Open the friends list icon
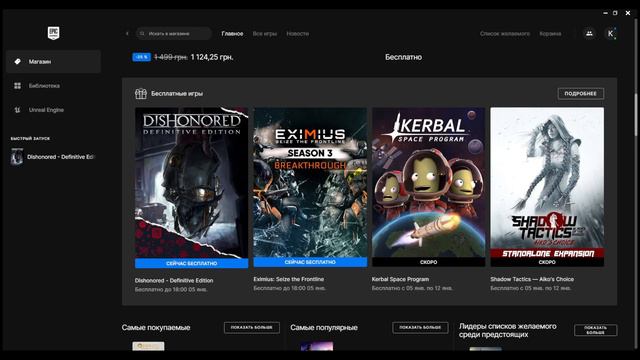640x360 pixels. tap(589, 33)
